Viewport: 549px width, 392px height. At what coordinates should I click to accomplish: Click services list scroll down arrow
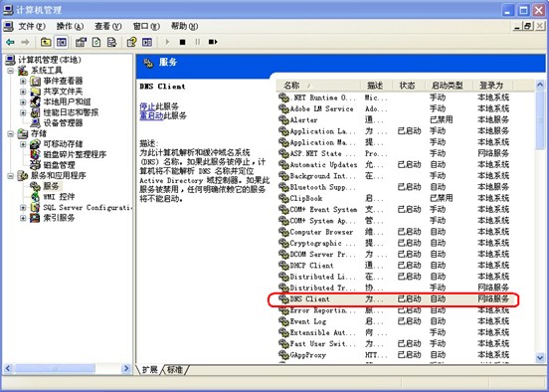click(540, 357)
